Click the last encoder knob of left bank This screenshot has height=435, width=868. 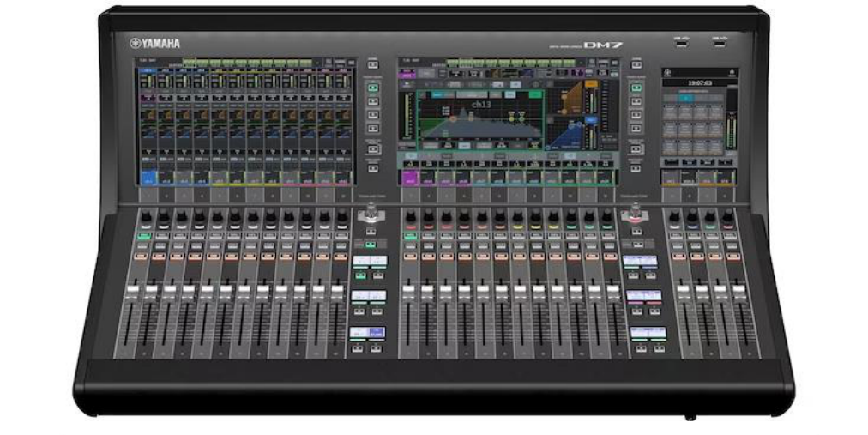coord(342,217)
